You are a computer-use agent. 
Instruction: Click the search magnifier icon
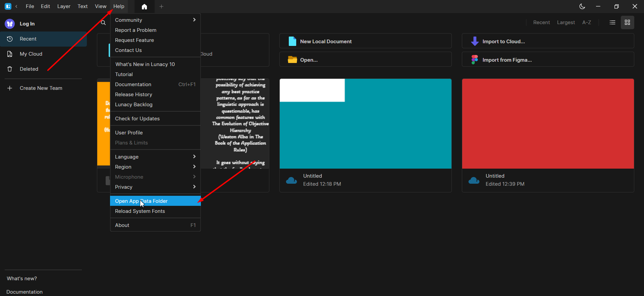tap(103, 22)
